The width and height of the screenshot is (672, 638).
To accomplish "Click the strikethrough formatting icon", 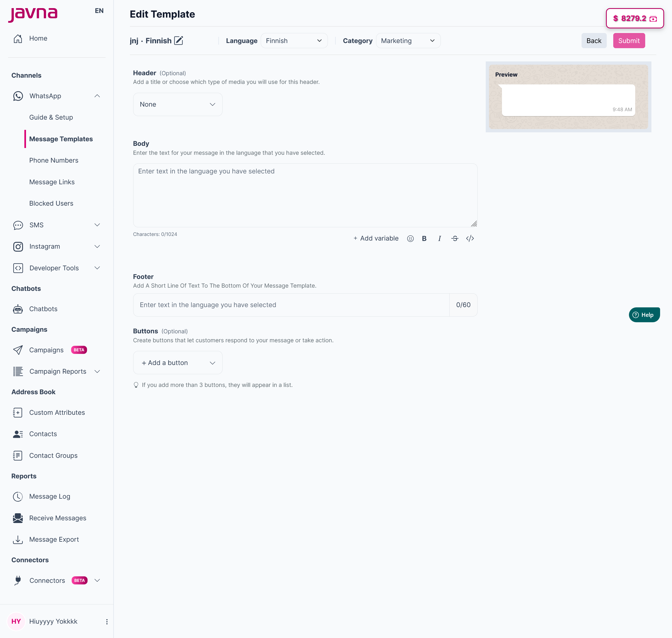I will click(x=455, y=238).
